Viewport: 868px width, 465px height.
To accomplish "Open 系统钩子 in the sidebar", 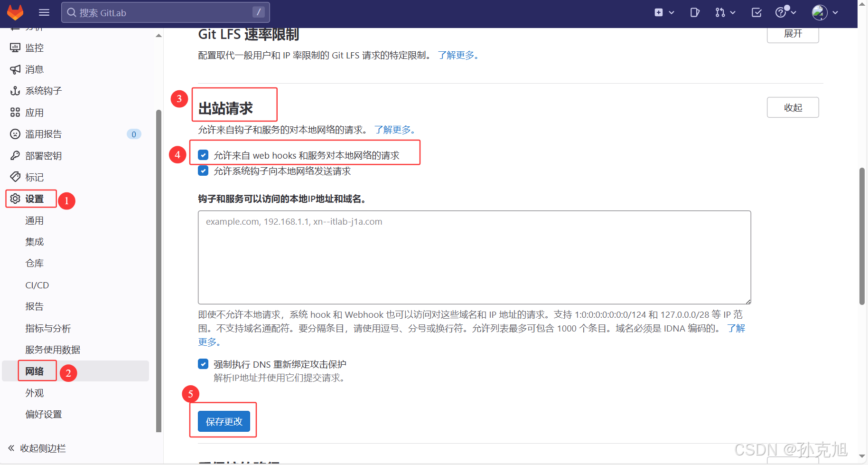I will point(43,91).
